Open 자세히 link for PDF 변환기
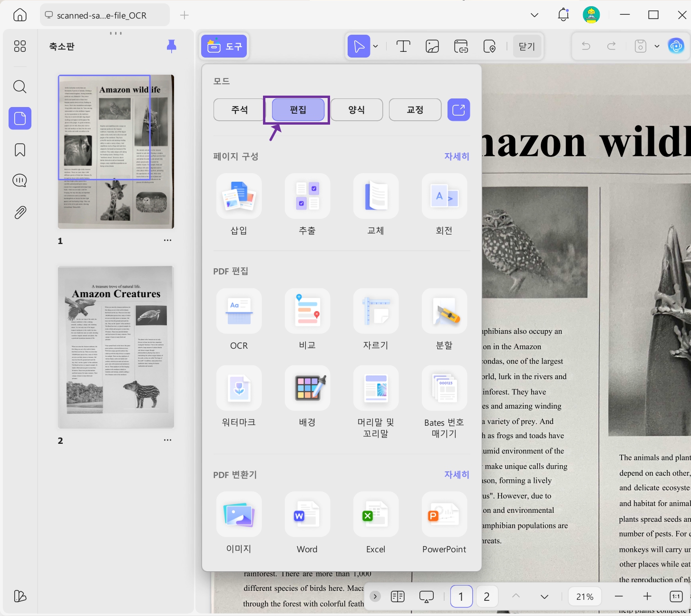Viewport: 691px width, 616px height. [x=457, y=475]
